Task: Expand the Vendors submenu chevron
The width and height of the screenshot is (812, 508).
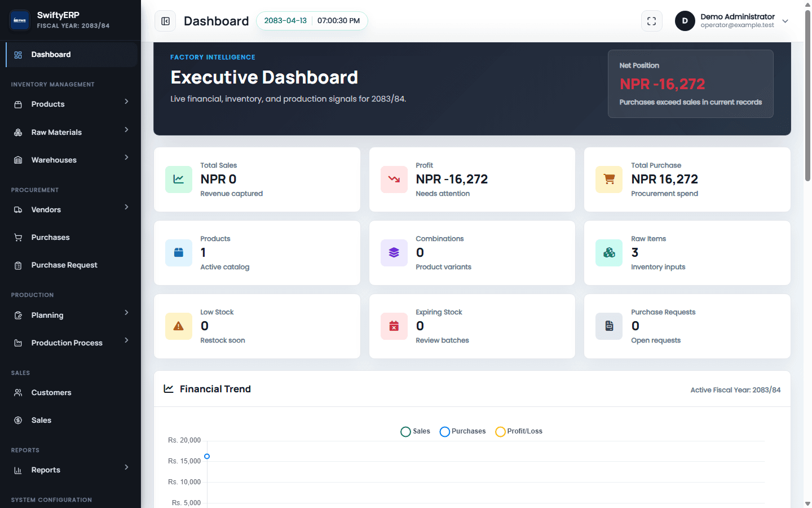Action: coord(126,207)
